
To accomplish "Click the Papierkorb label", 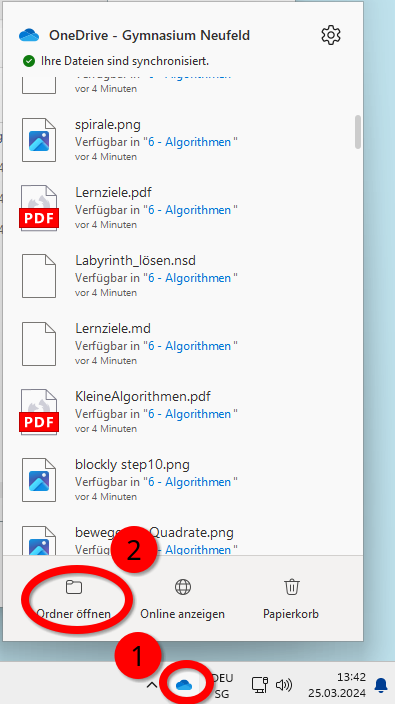I will coord(291,614).
